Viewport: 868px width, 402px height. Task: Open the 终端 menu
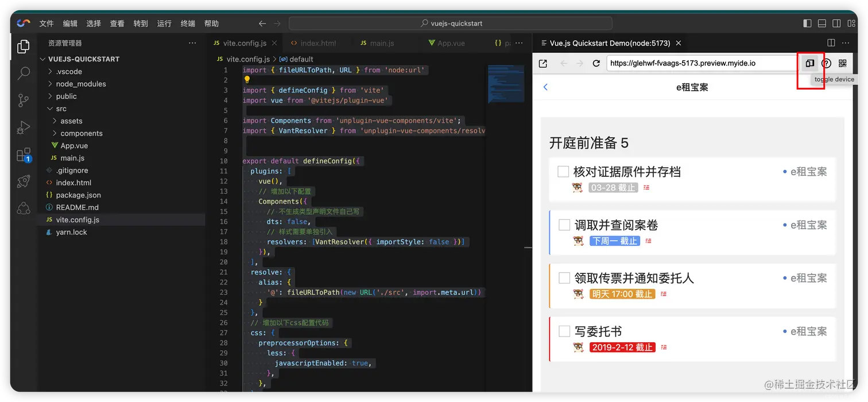tap(188, 24)
